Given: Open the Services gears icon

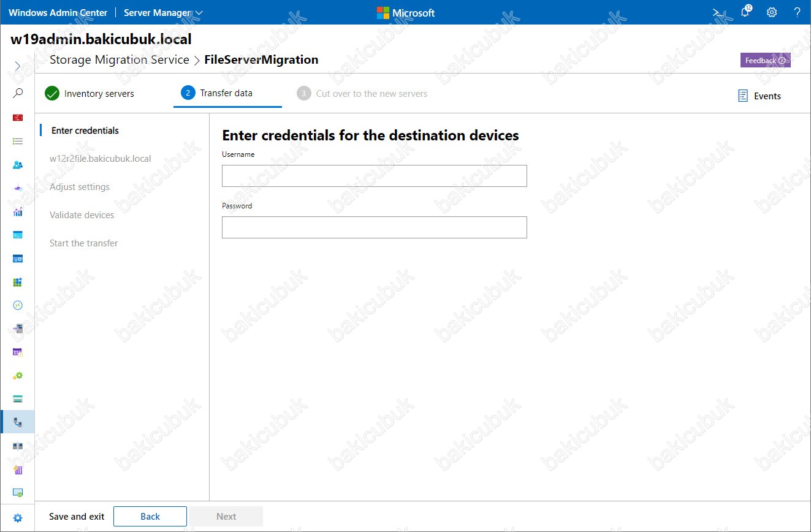Looking at the screenshot, I should point(18,375).
